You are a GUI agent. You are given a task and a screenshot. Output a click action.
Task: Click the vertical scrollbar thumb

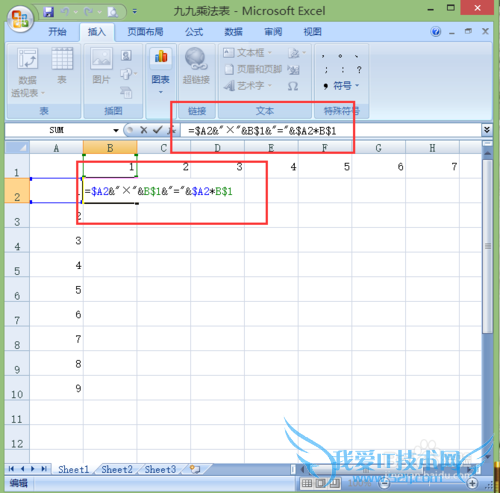488,246
